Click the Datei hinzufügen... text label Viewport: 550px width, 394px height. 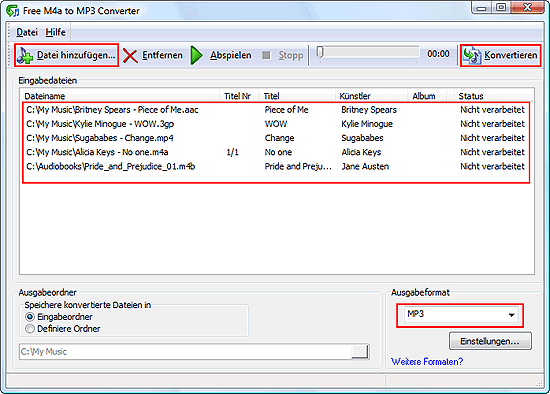(76, 55)
